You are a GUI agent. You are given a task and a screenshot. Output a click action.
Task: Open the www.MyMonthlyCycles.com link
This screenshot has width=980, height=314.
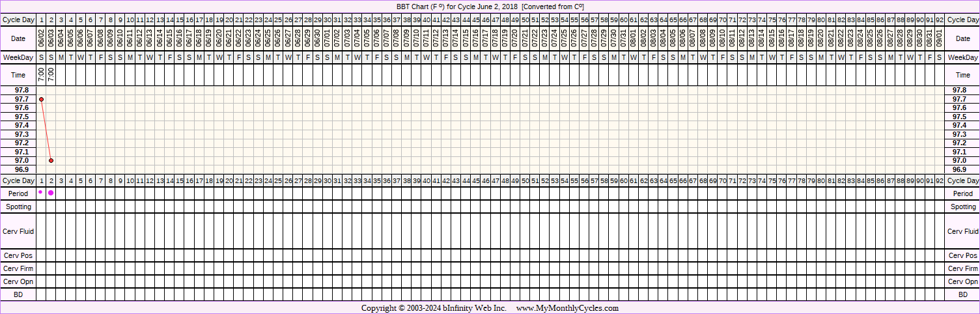[567, 308]
